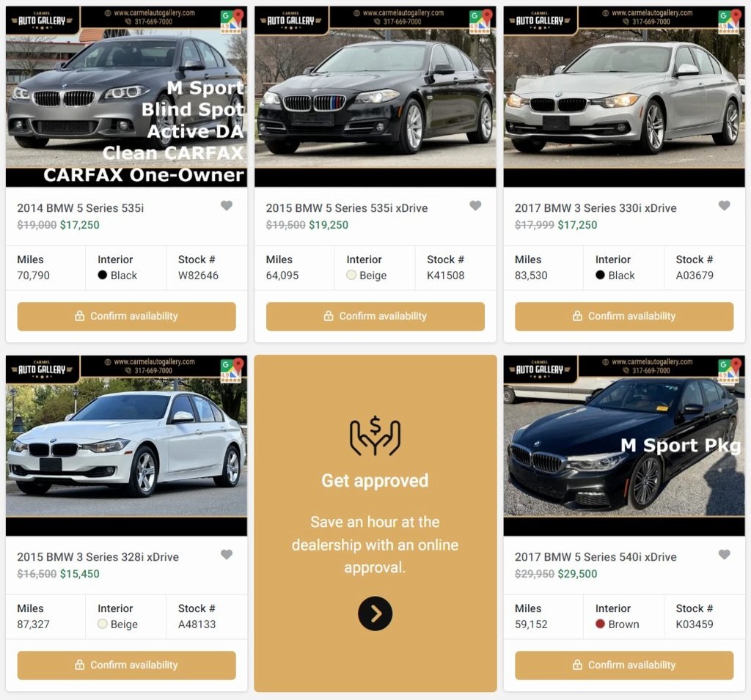Confirm availability for stock K41508

pyautogui.click(x=375, y=316)
